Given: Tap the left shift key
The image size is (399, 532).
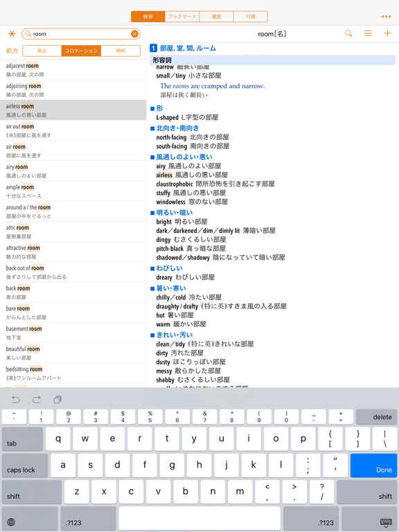Looking at the screenshot, I should [32, 492].
